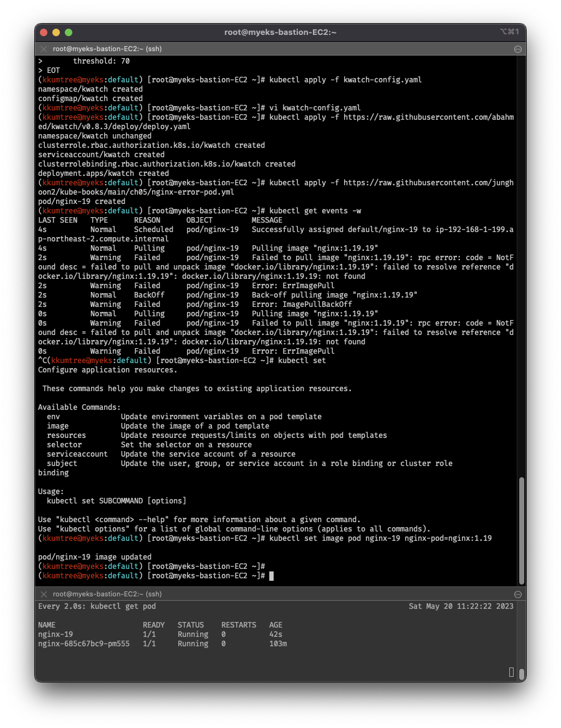Click 'namespace/kwatch unchanged' output line

pyautogui.click(x=95, y=136)
